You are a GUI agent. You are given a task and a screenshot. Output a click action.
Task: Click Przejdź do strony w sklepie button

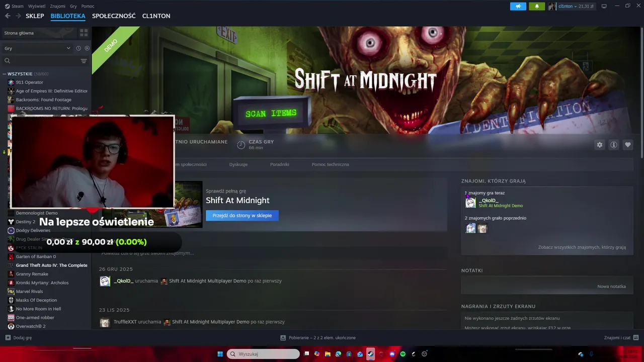click(x=242, y=215)
